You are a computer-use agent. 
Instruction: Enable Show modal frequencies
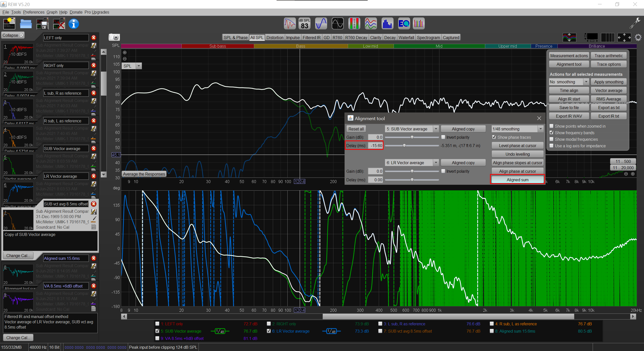click(x=551, y=139)
